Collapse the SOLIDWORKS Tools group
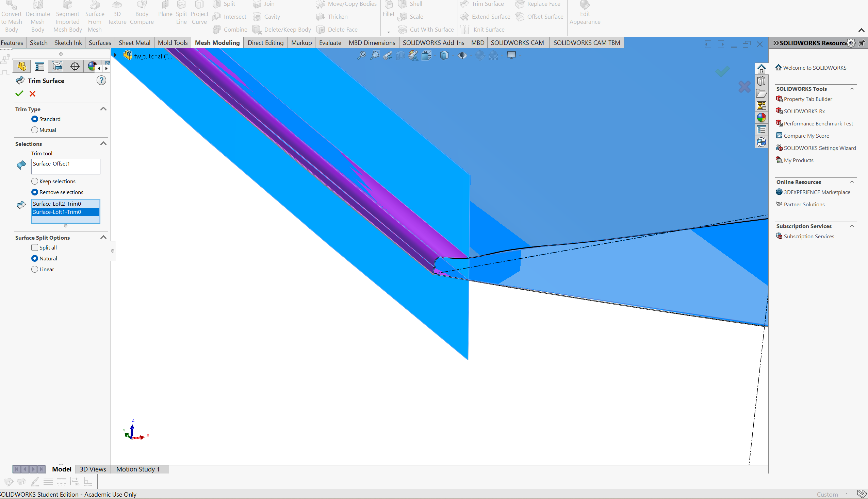This screenshot has height=499, width=868. pyautogui.click(x=852, y=88)
